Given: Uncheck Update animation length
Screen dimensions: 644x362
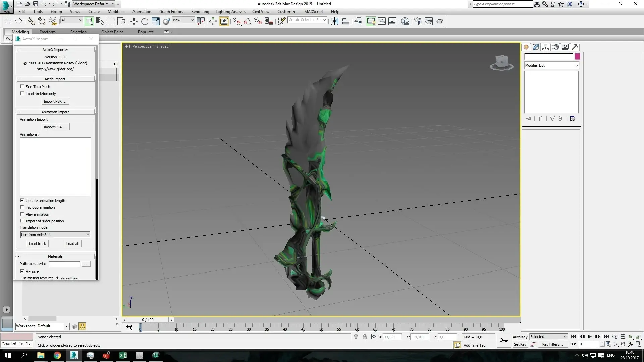Looking at the screenshot, I should pyautogui.click(x=22, y=200).
